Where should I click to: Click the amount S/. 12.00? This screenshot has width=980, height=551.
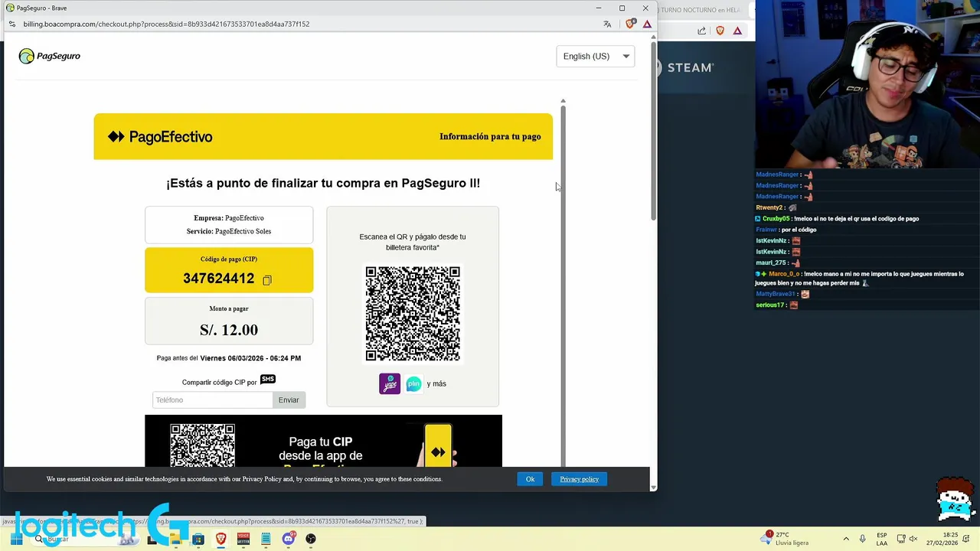[x=229, y=330]
